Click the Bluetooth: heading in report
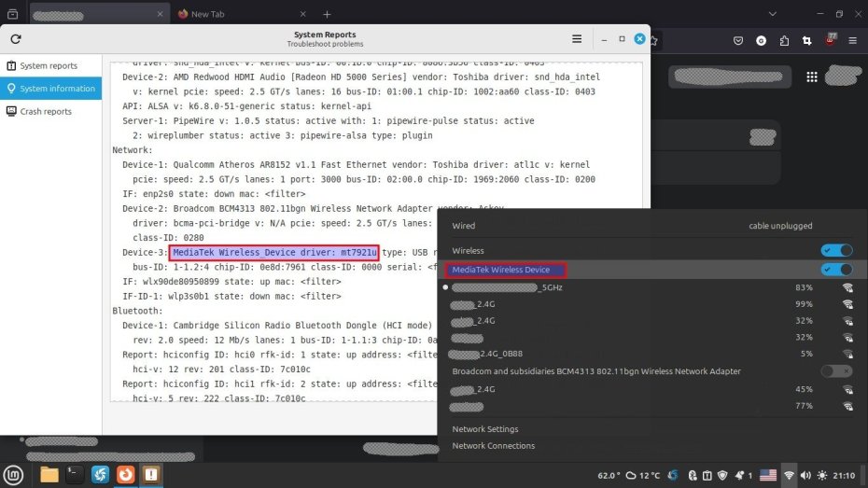Image resolution: width=868 pixels, height=488 pixels. click(x=137, y=311)
